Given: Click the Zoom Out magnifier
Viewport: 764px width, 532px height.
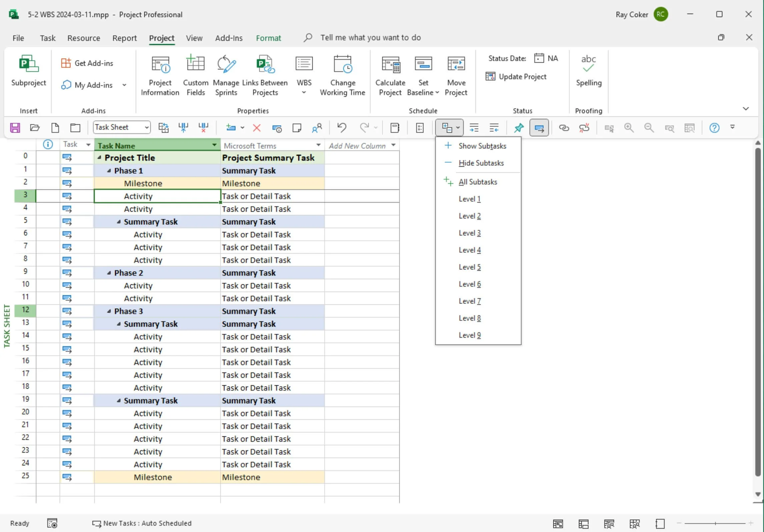Looking at the screenshot, I should pos(649,128).
